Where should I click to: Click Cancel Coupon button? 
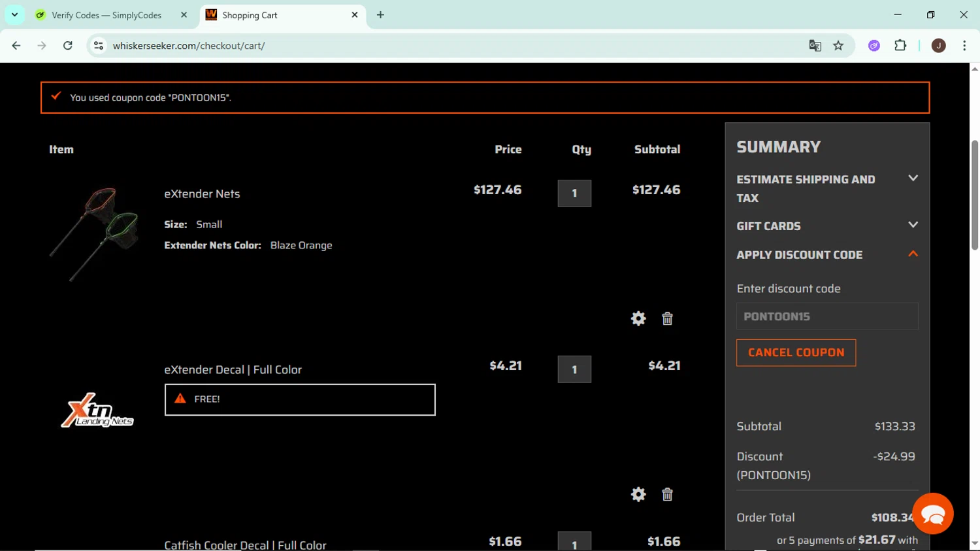pyautogui.click(x=796, y=353)
